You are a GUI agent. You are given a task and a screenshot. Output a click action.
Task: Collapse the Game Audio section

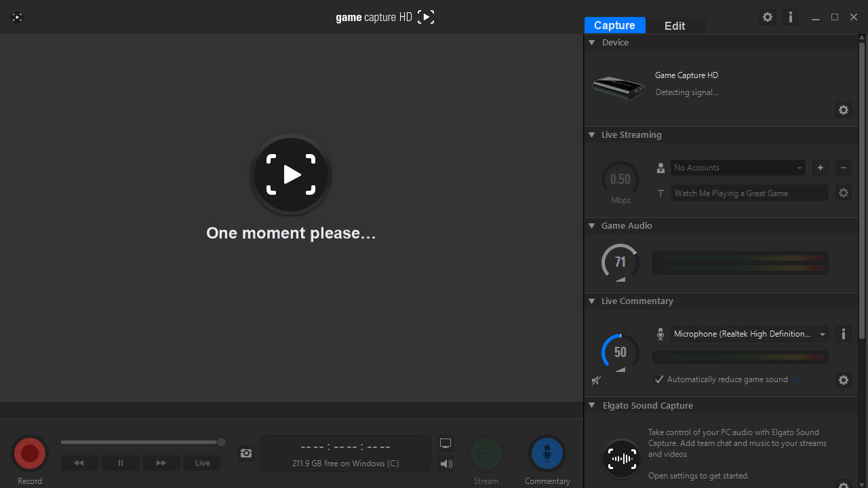(591, 226)
